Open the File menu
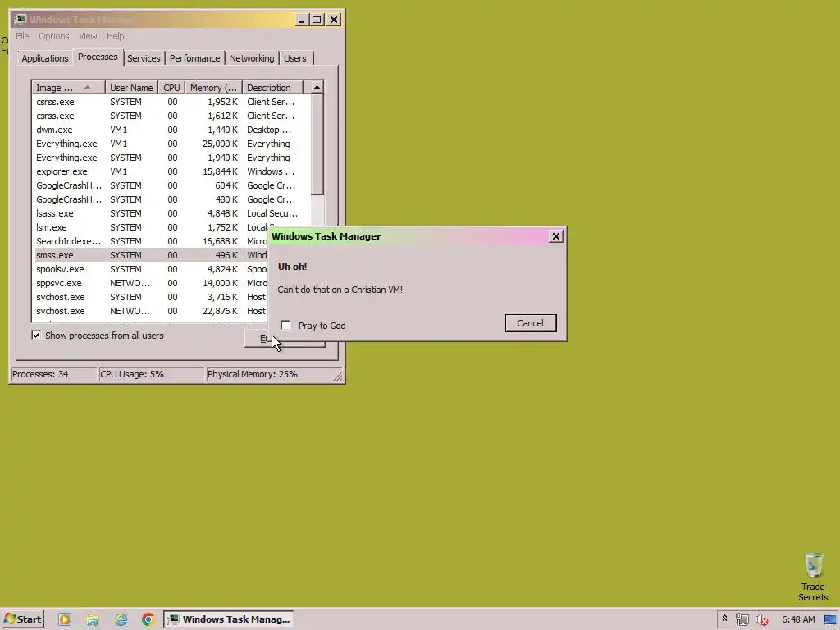 22,36
